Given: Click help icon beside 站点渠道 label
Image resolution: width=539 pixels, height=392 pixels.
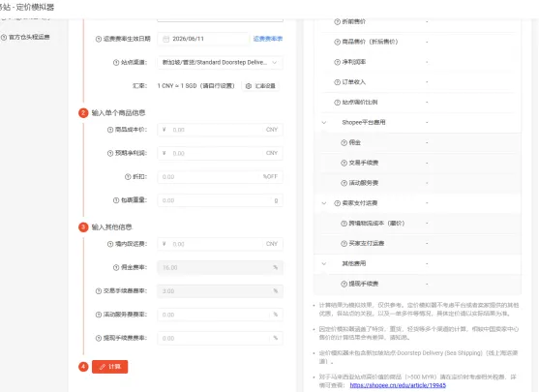Looking at the screenshot, I should click(116, 63).
